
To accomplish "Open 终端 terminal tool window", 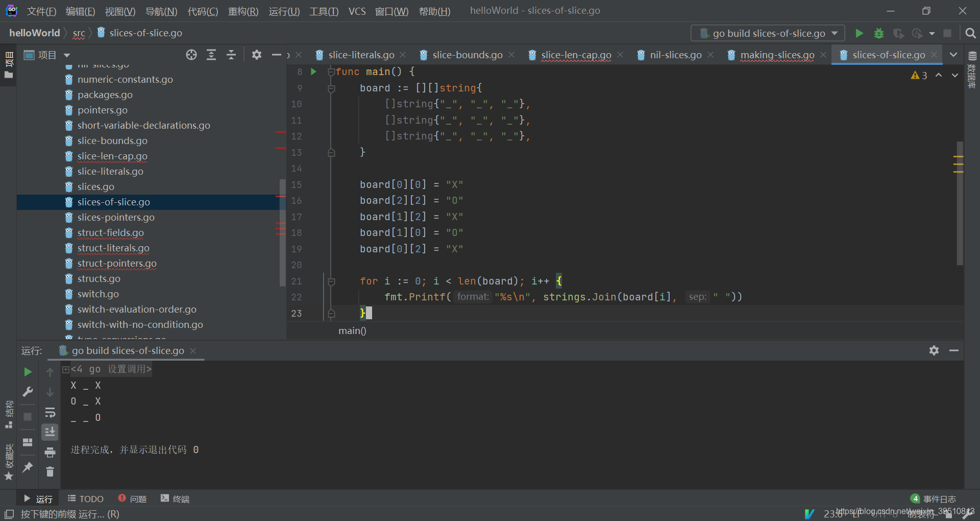I will pyautogui.click(x=175, y=499).
